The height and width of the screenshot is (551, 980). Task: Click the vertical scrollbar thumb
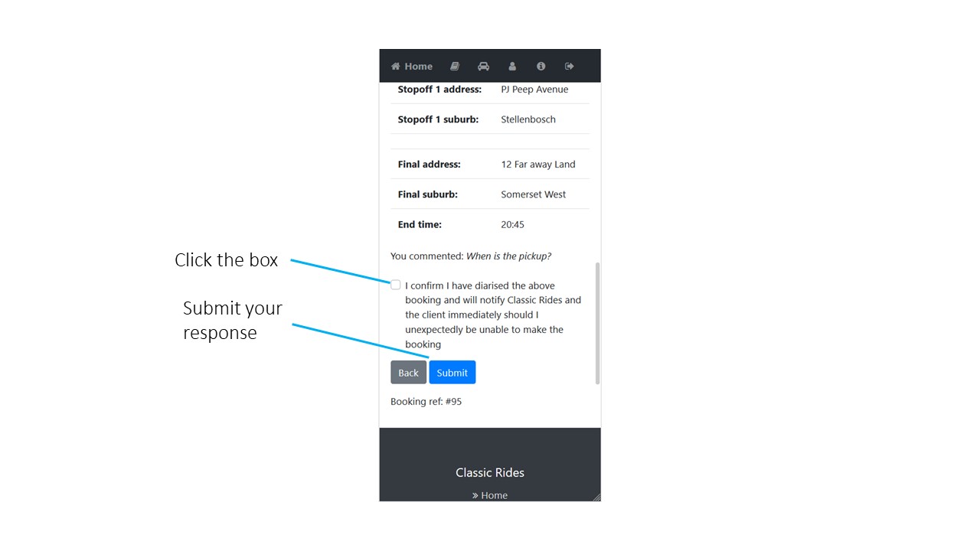598,323
